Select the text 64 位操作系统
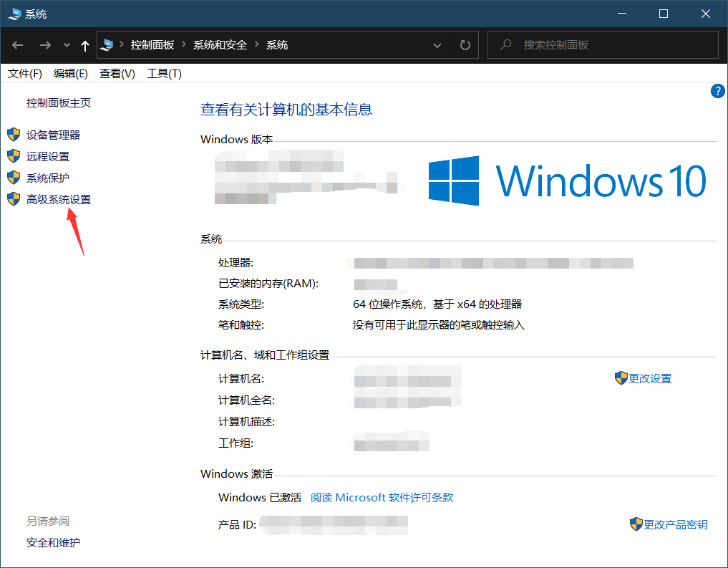This screenshot has width=728, height=568. pos(388,304)
